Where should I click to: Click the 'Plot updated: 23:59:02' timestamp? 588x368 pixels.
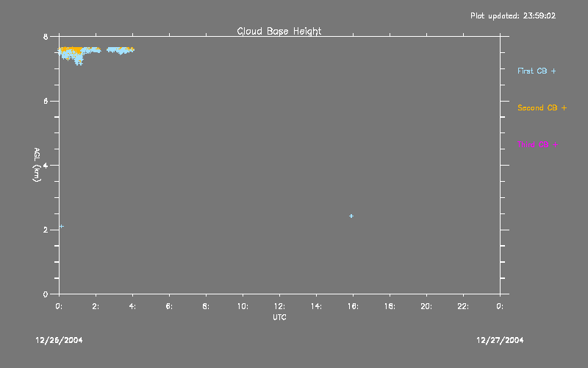point(513,15)
